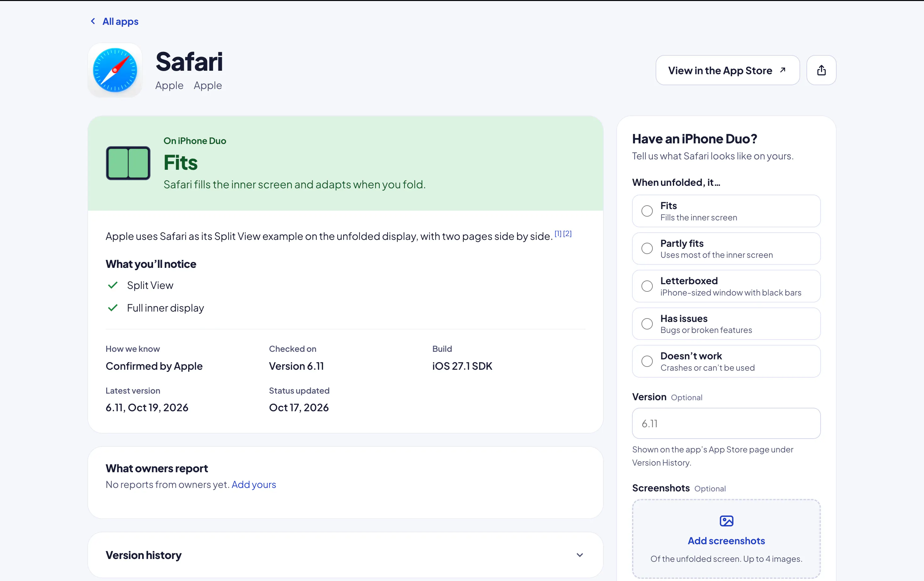The image size is (924, 581).
Task: Click the share icon button
Action: [x=821, y=70]
